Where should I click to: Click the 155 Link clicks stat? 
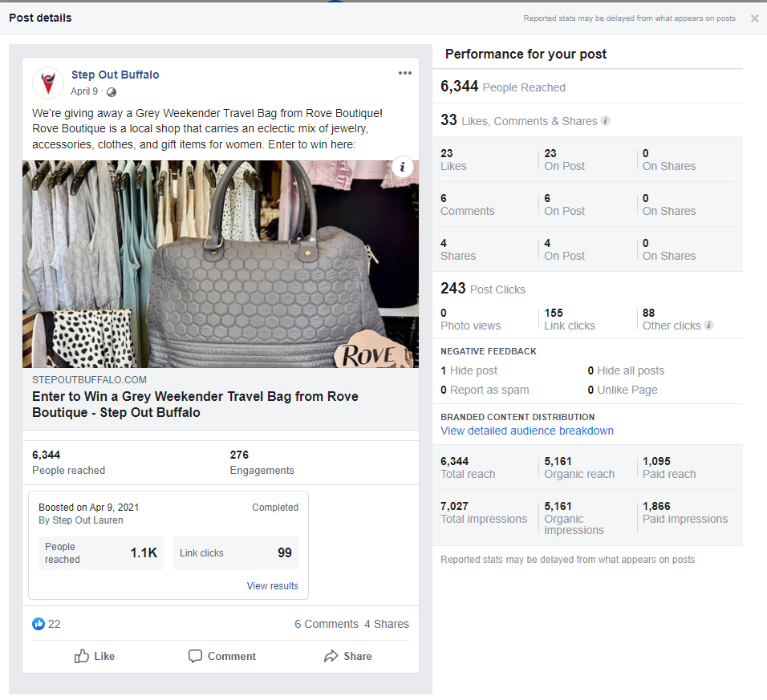[x=570, y=319]
